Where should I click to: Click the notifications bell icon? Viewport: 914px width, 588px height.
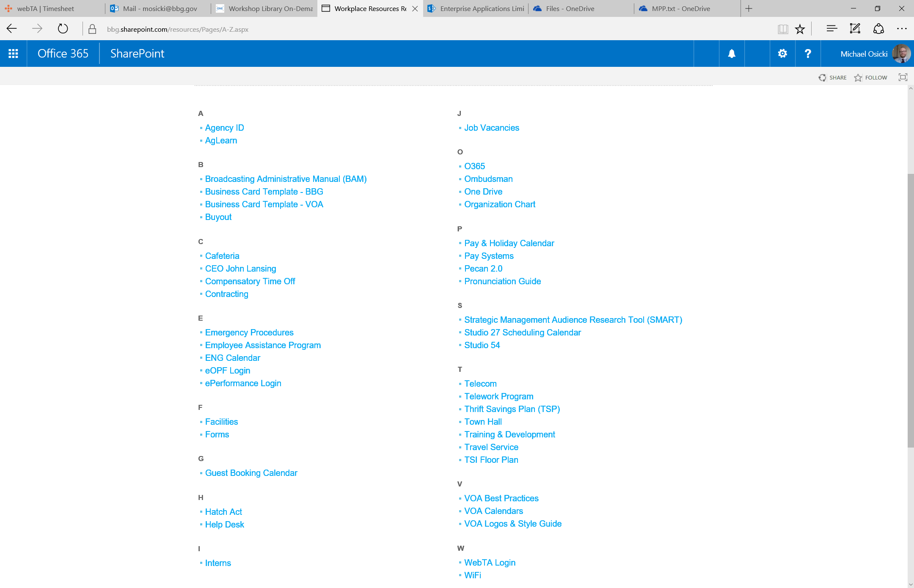pos(732,54)
